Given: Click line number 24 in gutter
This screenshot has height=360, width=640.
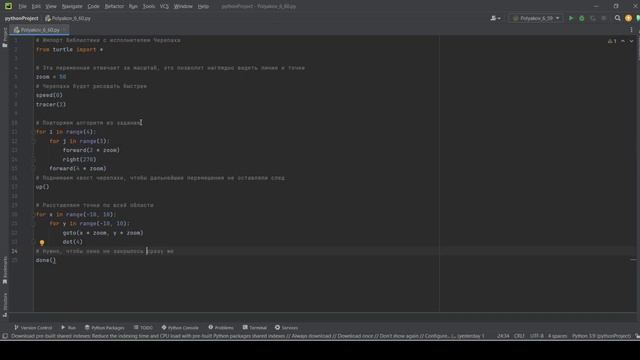Looking at the screenshot, I should (14, 251).
